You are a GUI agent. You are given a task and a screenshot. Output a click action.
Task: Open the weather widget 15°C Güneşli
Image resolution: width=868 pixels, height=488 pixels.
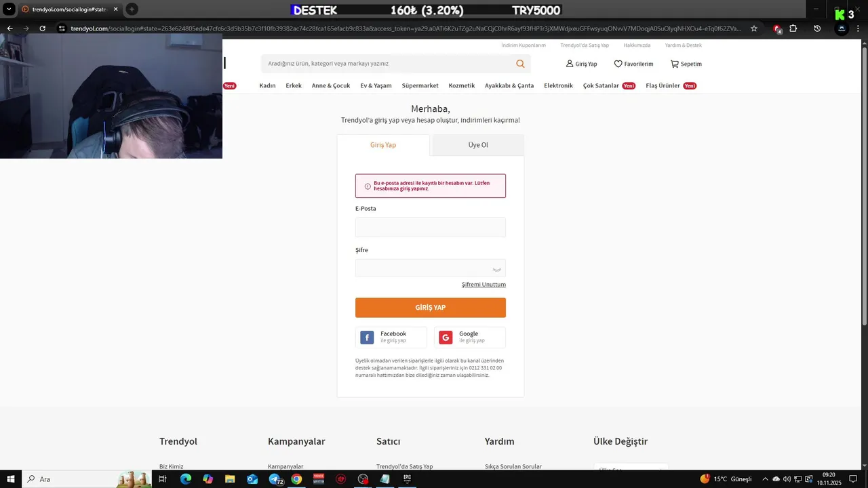[x=726, y=479]
